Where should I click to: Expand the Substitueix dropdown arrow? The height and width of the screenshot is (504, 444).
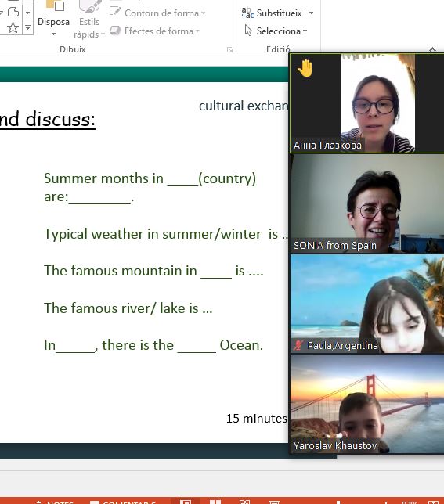click(311, 13)
